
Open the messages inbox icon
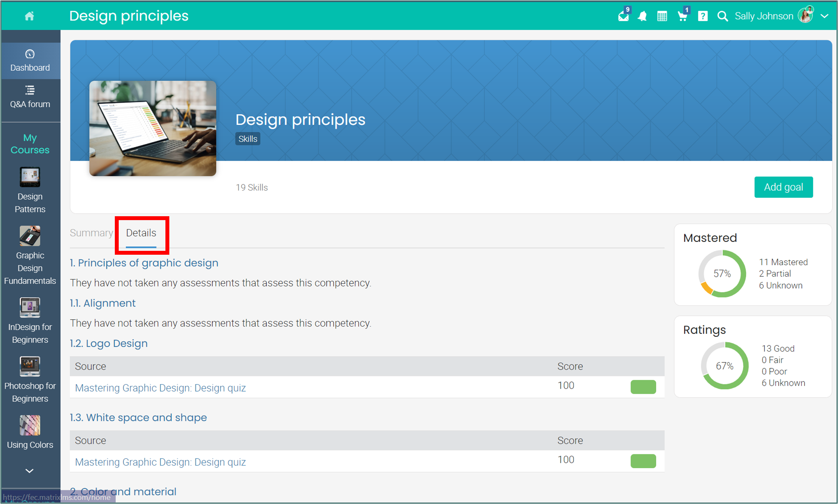(x=623, y=16)
